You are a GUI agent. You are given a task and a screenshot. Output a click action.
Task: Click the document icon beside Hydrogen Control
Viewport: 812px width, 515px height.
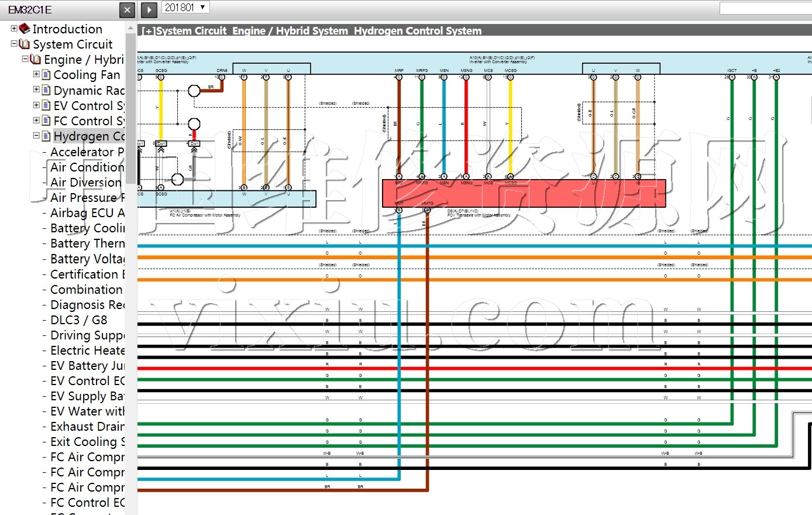(x=46, y=136)
